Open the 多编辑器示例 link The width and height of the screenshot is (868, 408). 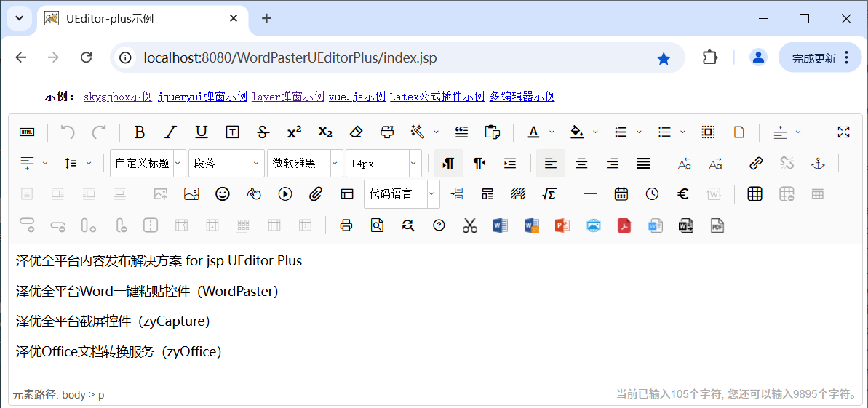coord(522,97)
